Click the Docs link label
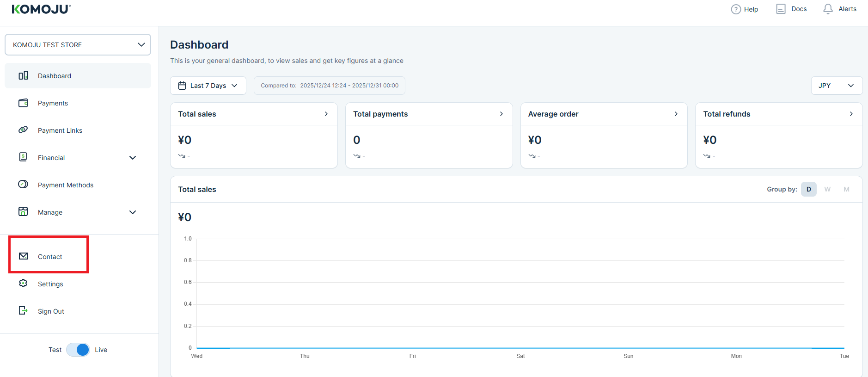868x377 pixels. point(799,9)
